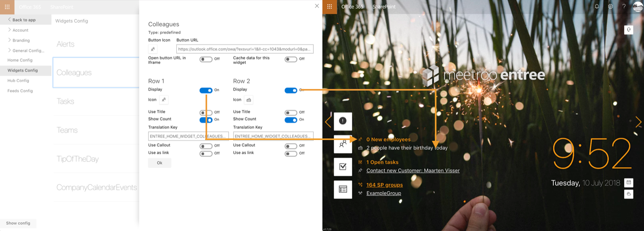Click the 0 New employees row

(384, 140)
